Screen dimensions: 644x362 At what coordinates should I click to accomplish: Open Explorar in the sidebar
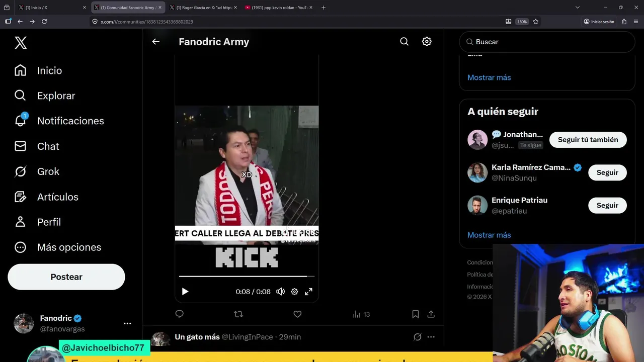[45, 96]
